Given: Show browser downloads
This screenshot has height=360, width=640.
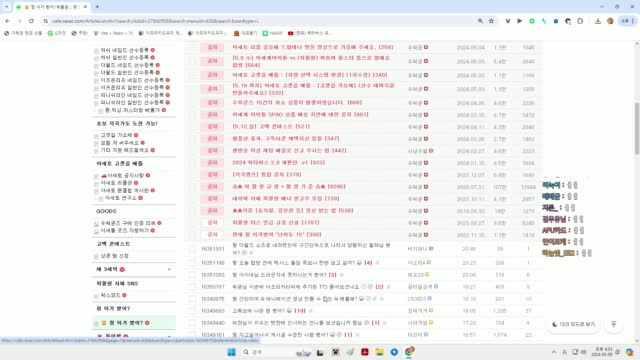Looking at the screenshot, I should [x=598, y=21].
